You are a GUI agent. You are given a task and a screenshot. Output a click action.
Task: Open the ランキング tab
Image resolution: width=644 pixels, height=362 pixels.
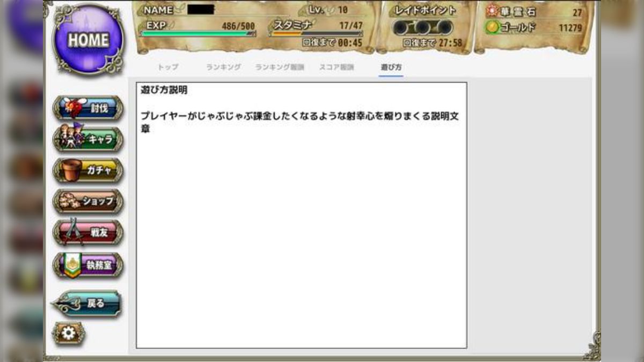(x=222, y=68)
